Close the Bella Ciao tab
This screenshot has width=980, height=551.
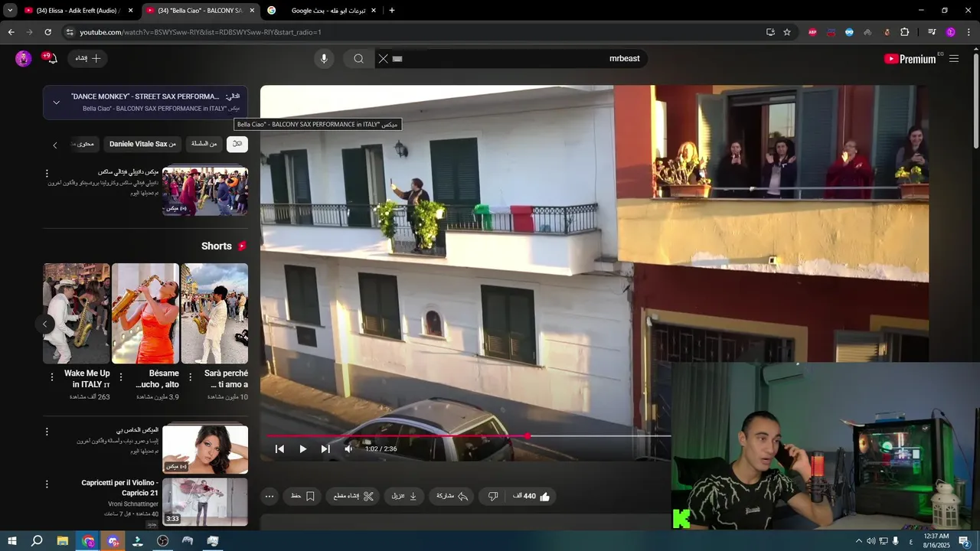[x=252, y=11]
